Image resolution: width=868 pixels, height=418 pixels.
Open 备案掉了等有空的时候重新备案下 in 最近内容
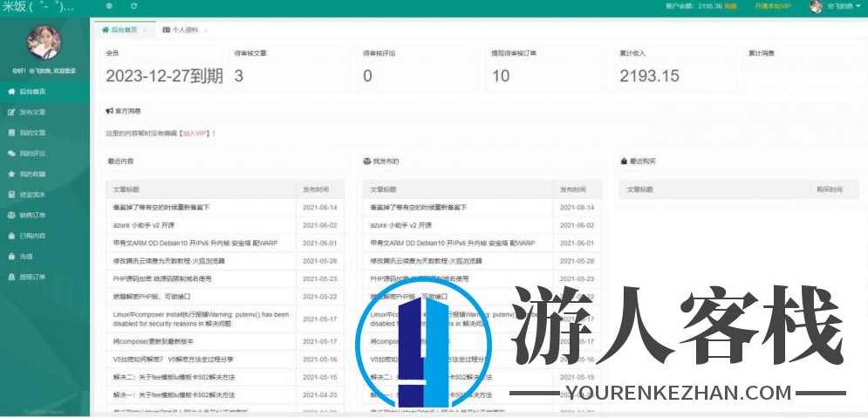tap(161, 207)
